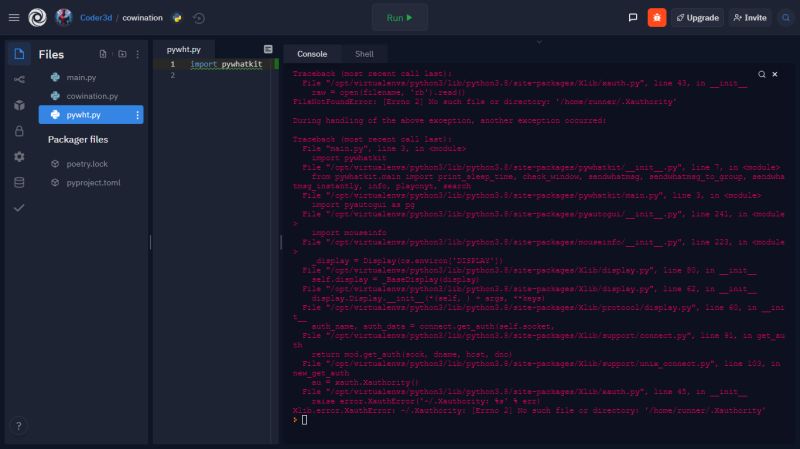Click the divider handle between editor and console

point(281,242)
